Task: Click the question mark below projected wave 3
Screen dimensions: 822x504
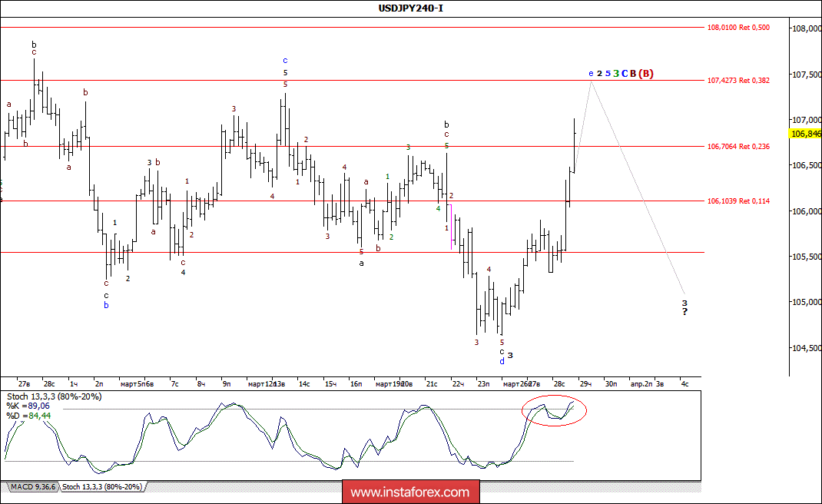Action: tap(684, 311)
